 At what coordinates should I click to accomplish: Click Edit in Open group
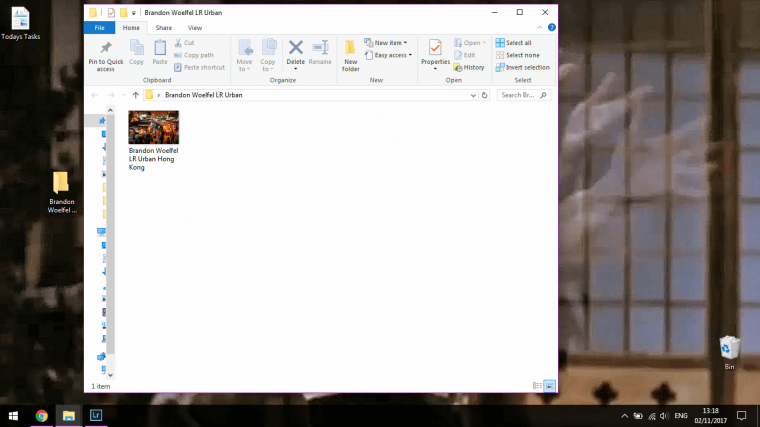[465, 55]
